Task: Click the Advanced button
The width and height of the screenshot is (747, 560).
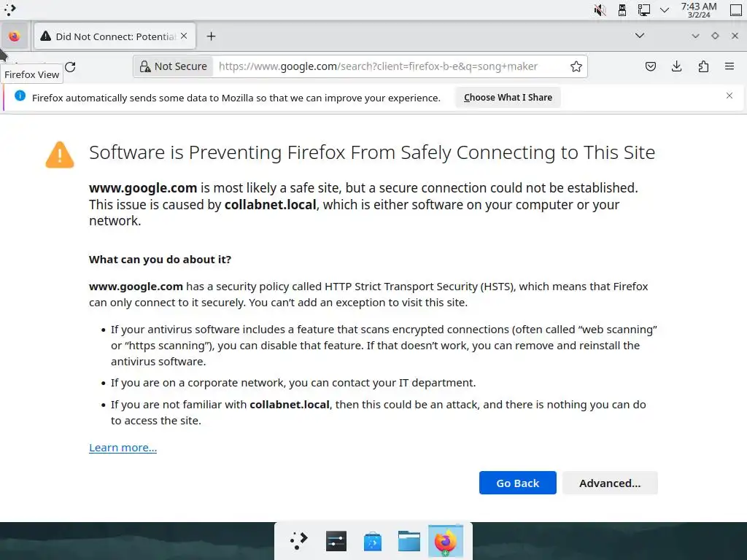Action: (610, 483)
